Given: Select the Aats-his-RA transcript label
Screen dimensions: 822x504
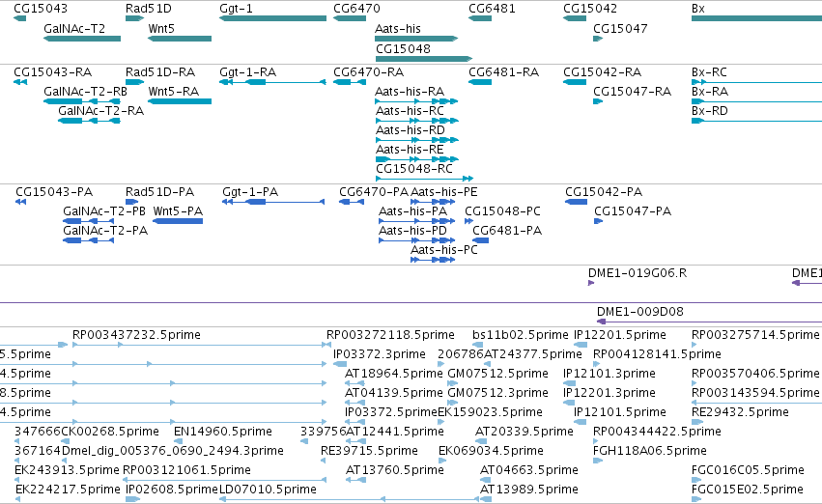Looking at the screenshot, I should 410,91.
